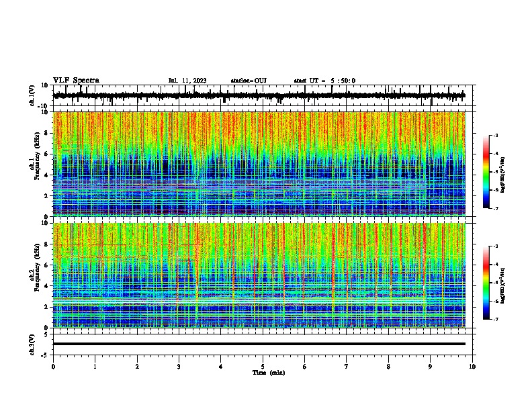Click the "1" minute tick on the time axis

[x=95, y=367]
